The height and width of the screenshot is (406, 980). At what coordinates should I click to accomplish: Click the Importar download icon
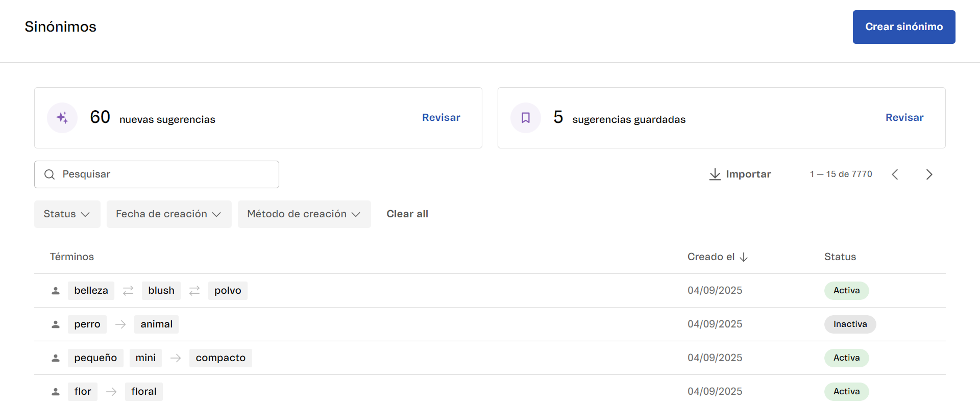coord(715,174)
